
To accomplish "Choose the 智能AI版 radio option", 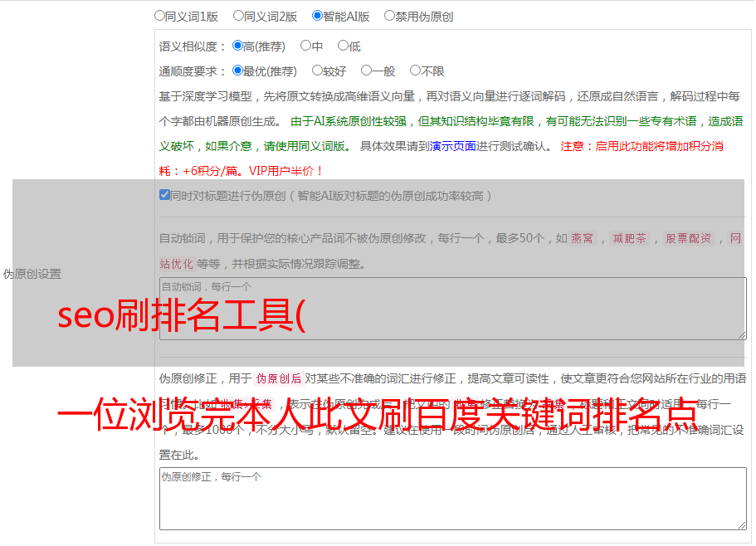I will [x=317, y=16].
